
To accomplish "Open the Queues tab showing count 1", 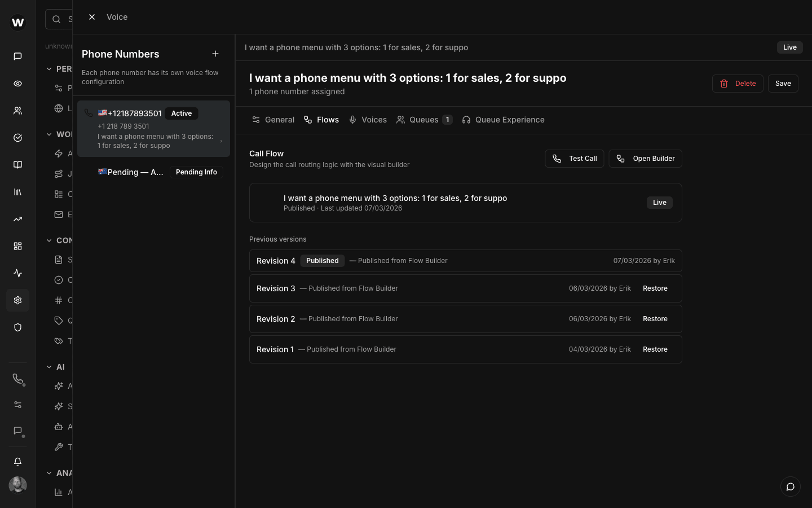I will [424, 120].
